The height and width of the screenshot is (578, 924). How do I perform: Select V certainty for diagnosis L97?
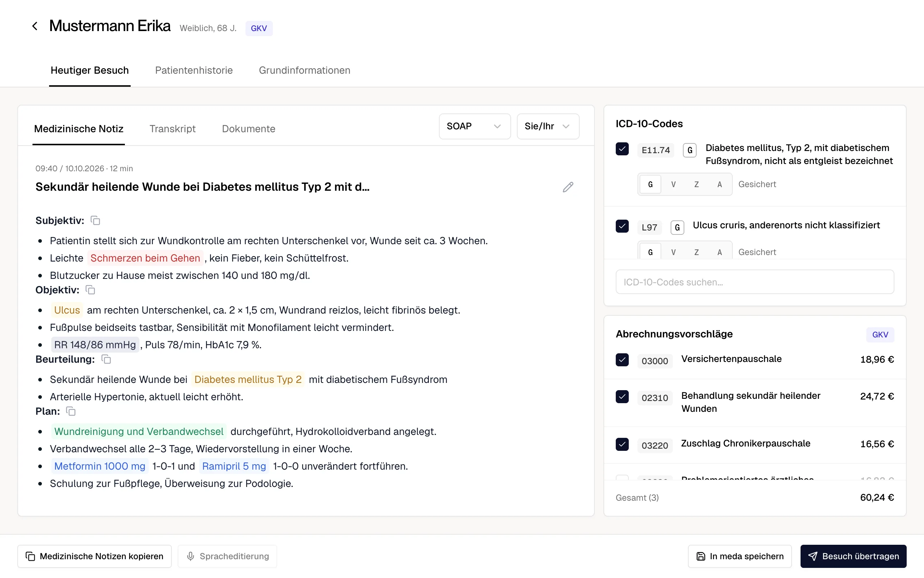[674, 252]
